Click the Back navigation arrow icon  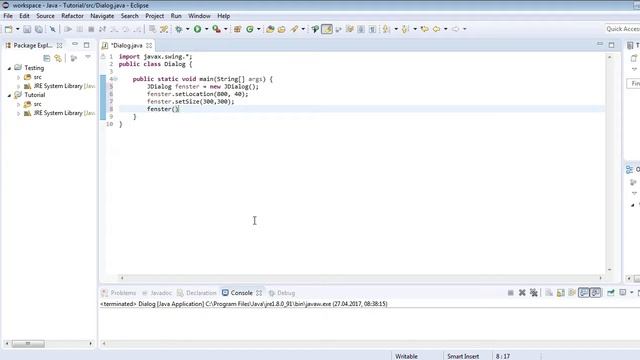tap(436, 29)
